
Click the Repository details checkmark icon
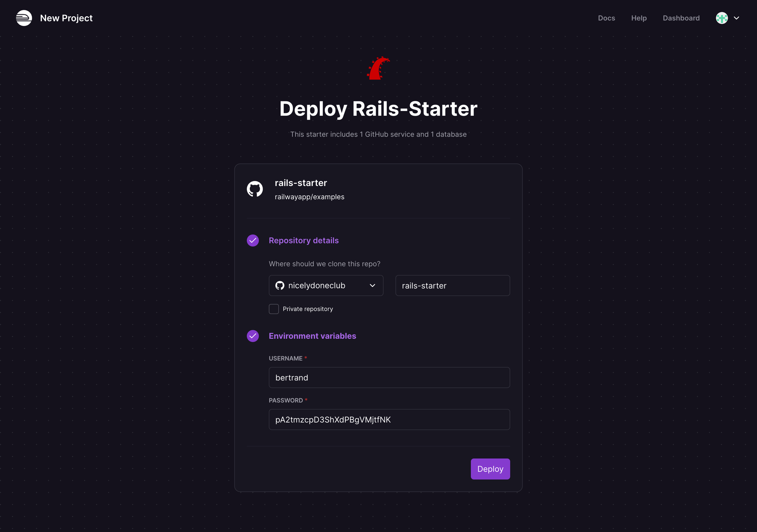[253, 240]
